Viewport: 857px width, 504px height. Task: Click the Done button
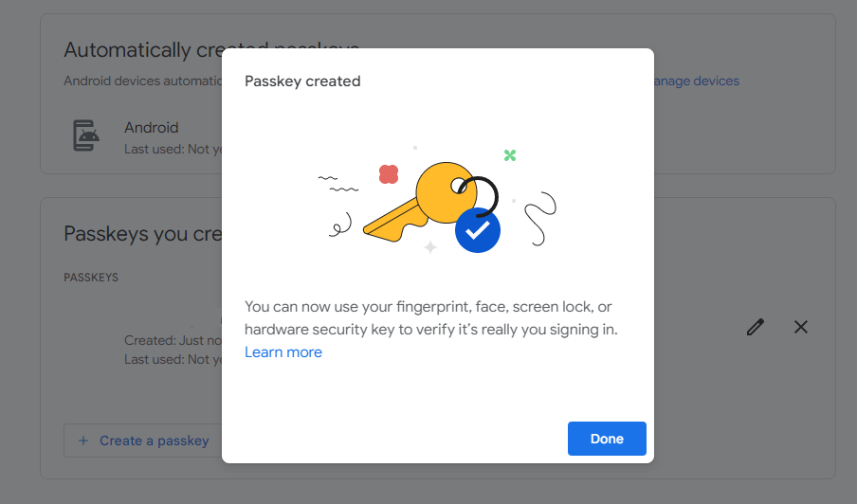(x=607, y=439)
